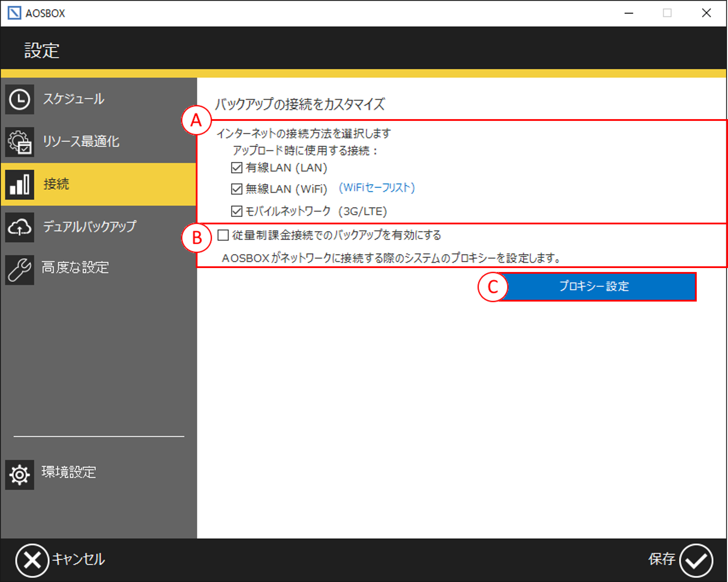This screenshot has width=728, height=582.
Task: Enable 従量制課金接続でのバックアップ checkbox
Action: 223,235
